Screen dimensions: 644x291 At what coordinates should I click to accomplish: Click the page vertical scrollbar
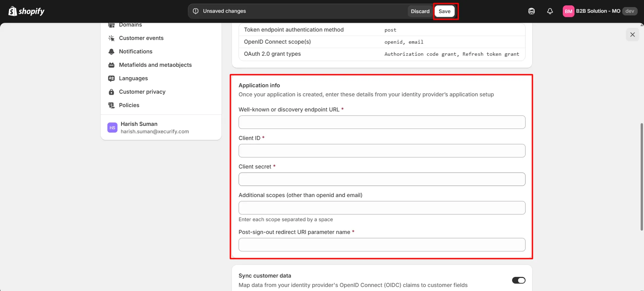pyautogui.click(x=642, y=177)
